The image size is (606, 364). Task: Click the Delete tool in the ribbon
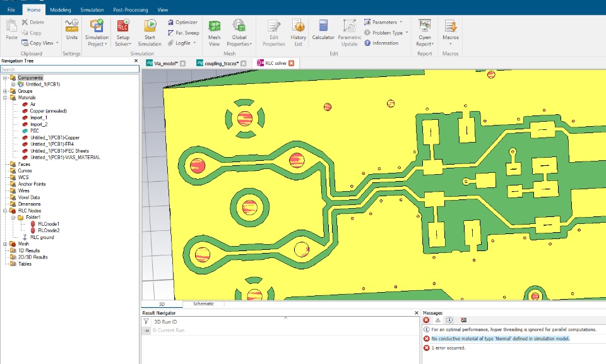point(33,22)
